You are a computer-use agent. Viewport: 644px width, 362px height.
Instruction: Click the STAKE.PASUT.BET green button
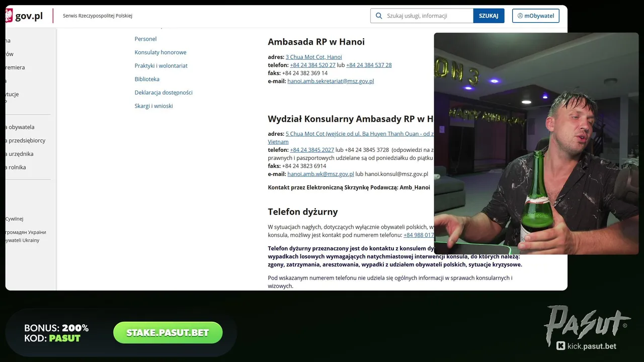click(168, 333)
